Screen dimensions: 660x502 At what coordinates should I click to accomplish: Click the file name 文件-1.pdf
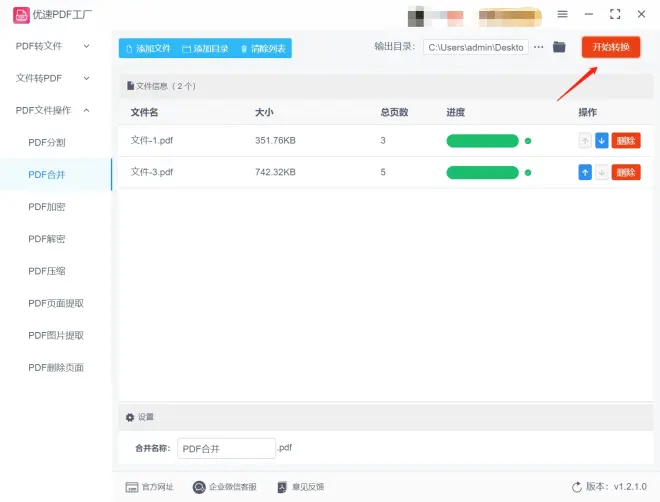click(x=152, y=141)
